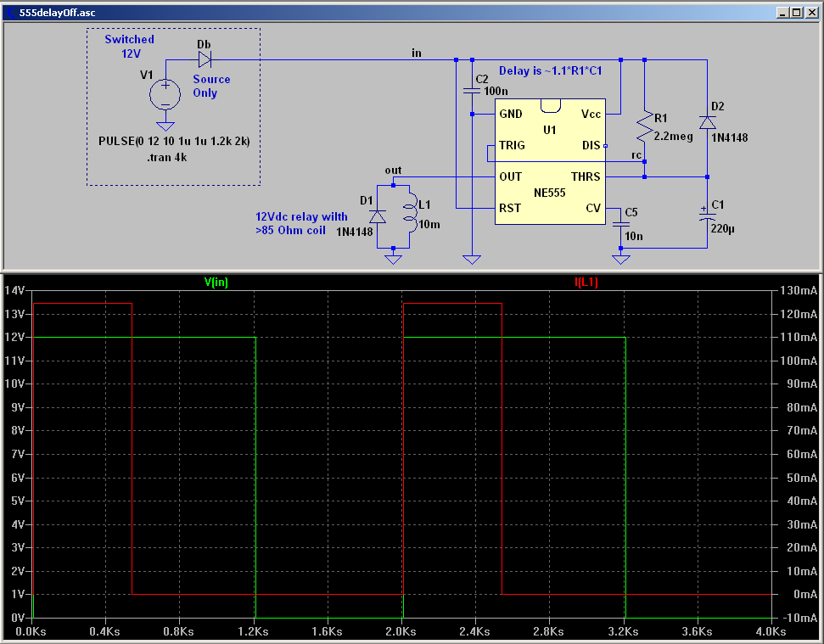Click the V1 voltage source symbol
Screen dimensions: 824x644
(165, 94)
